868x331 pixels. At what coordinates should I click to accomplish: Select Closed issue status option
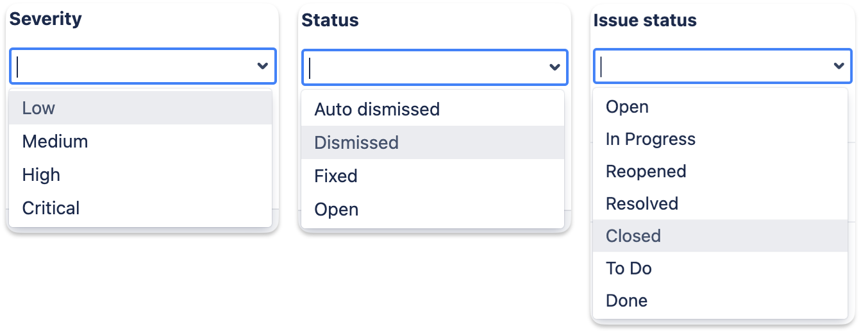point(633,235)
